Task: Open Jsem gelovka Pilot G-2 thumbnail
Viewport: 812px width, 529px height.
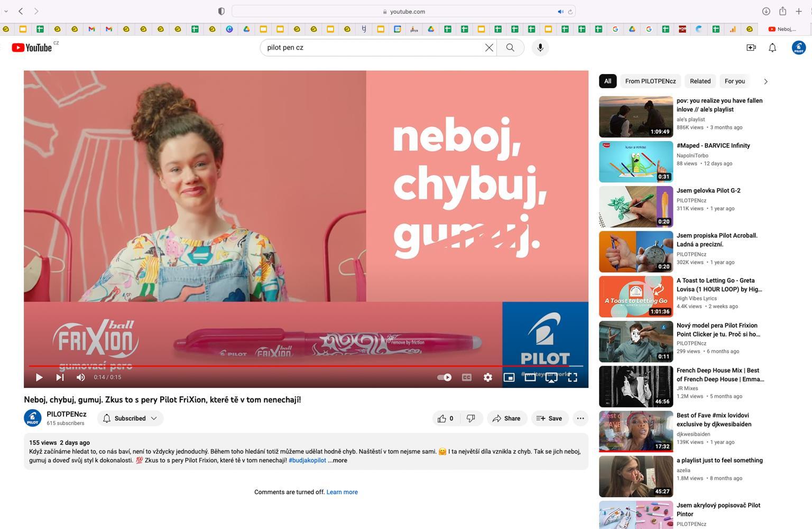Action: coord(636,207)
